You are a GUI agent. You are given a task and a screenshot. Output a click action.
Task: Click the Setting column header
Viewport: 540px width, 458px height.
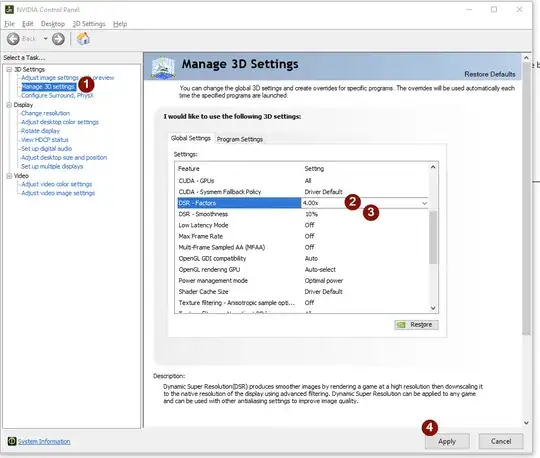coord(314,168)
